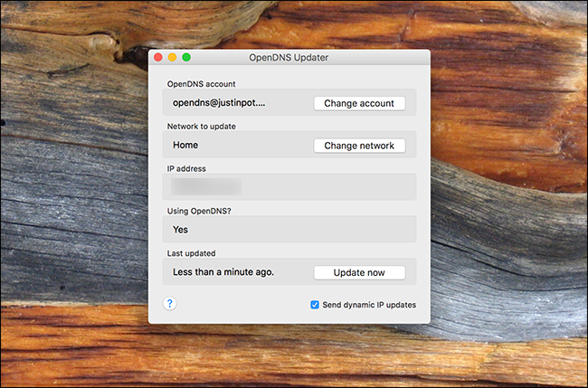This screenshot has height=388, width=588.
Task: Click the 'Less than a minute ago.' text
Action: click(223, 272)
